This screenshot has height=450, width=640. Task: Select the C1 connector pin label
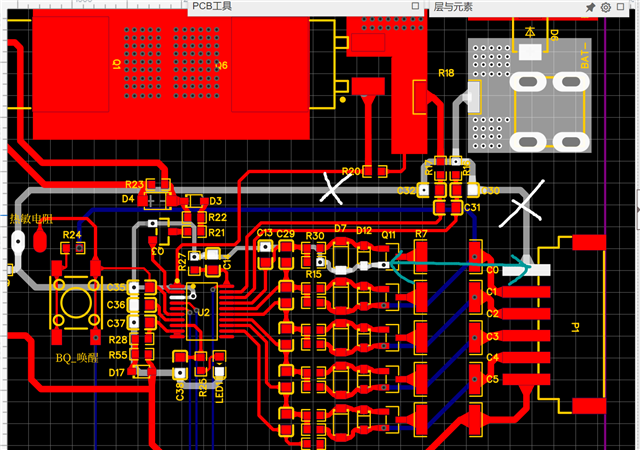tap(491, 292)
